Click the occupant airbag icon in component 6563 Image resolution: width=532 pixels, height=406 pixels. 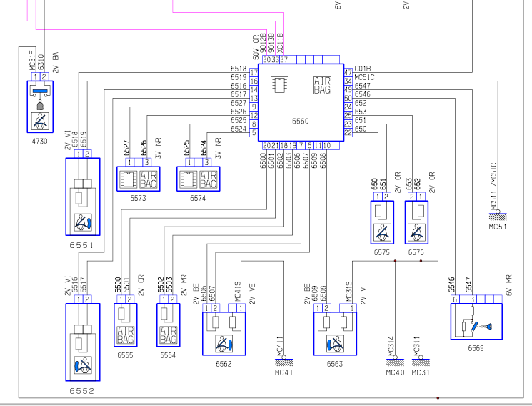coord(335,343)
